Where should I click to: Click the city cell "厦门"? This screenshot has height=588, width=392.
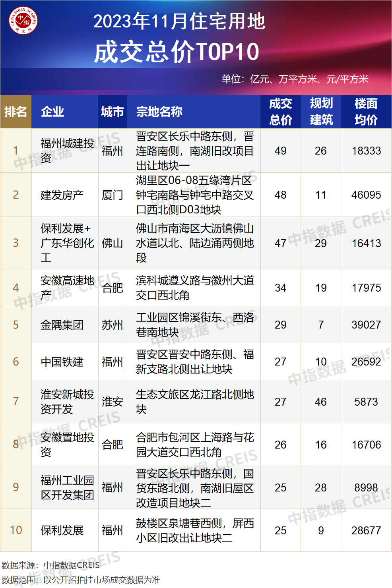113,195
